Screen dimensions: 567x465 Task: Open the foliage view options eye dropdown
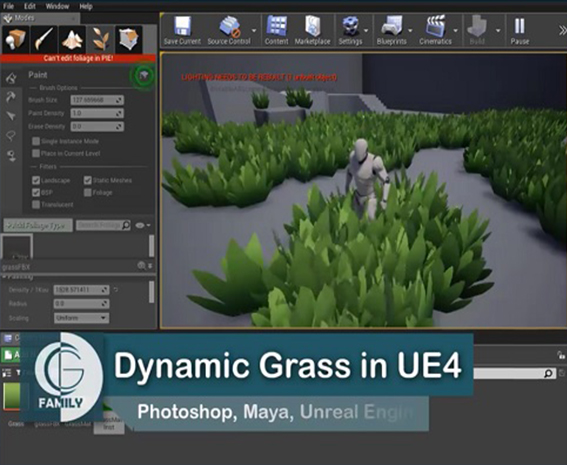[142, 225]
